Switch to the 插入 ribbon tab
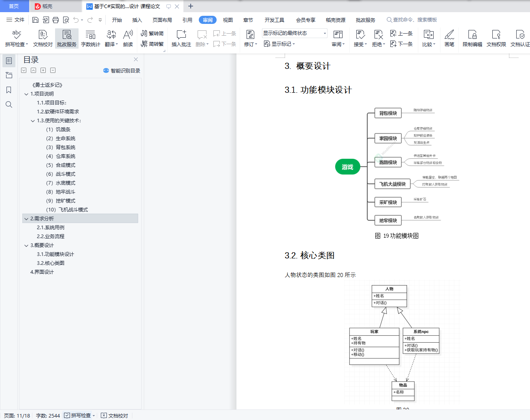The height and width of the screenshot is (420, 530). click(x=137, y=20)
